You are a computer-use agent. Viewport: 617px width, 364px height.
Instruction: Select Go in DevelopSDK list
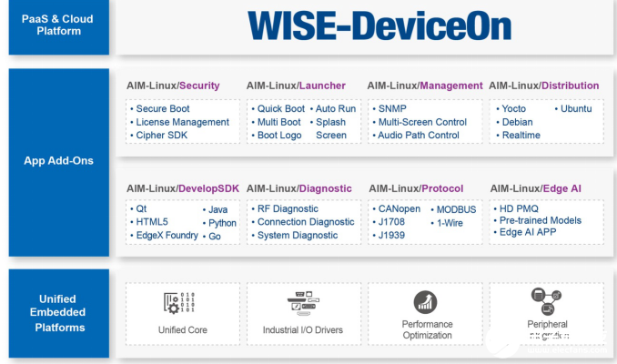click(215, 236)
